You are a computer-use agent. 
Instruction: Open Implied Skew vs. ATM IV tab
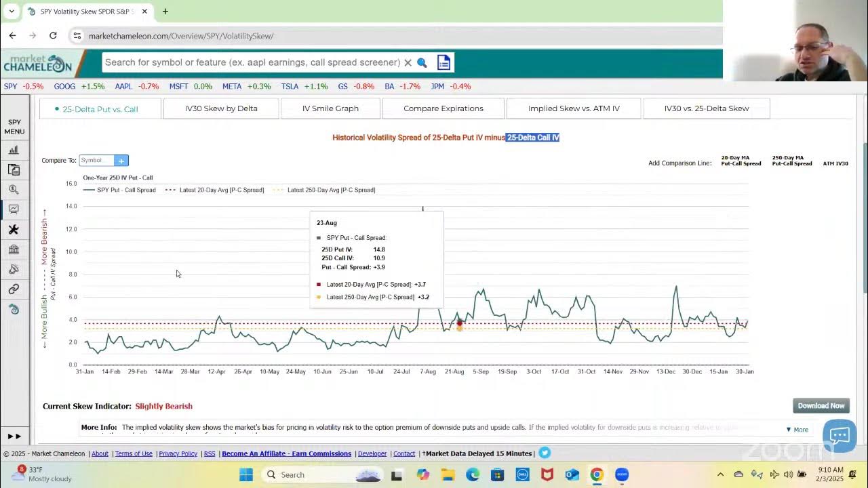574,108
